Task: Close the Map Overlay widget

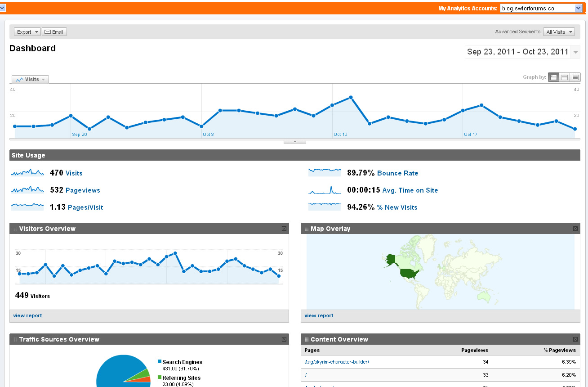Action: [575, 229]
